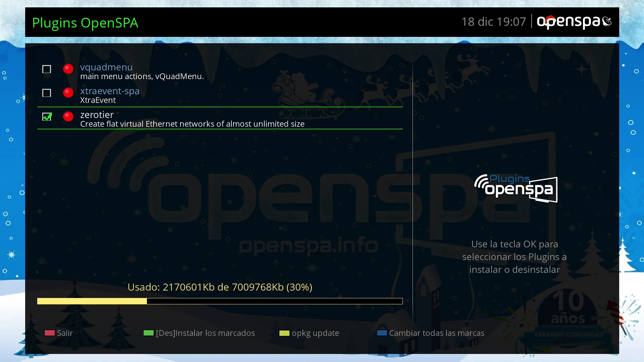Click the [Des]Instalar los marcados label
Image resolution: width=644 pixels, height=362 pixels.
tap(205, 333)
